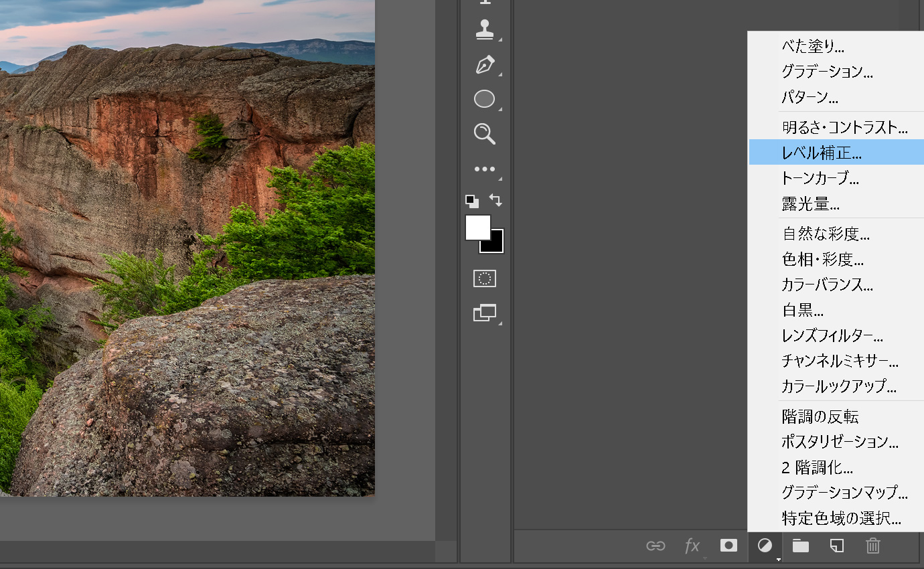Select 色相・彩度... adjustment option

click(822, 260)
